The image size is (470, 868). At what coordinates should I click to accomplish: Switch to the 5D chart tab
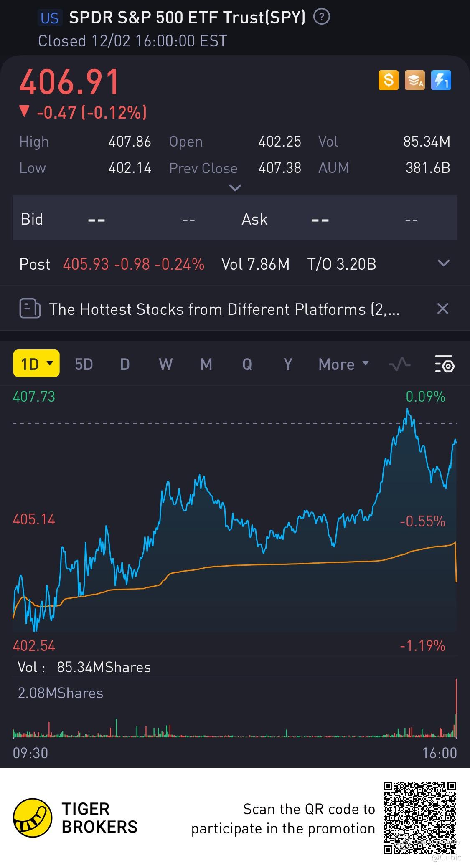(84, 364)
